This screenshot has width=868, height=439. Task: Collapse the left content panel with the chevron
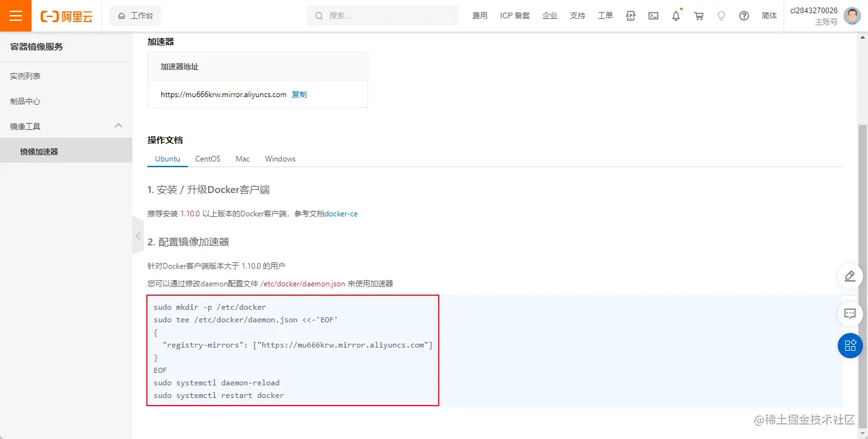(x=138, y=235)
